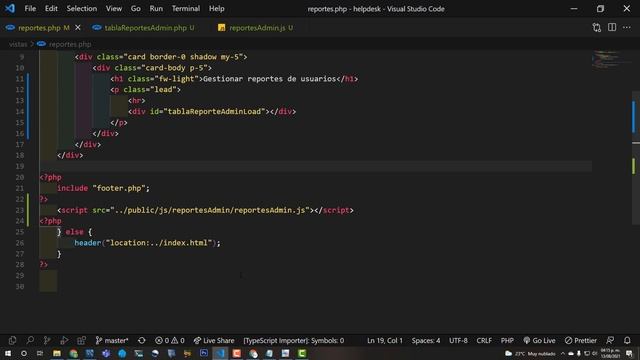This screenshot has height=360, width=640.
Task: Open Microsoft Teams from the taskbar
Action: click(x=106, y=353)
